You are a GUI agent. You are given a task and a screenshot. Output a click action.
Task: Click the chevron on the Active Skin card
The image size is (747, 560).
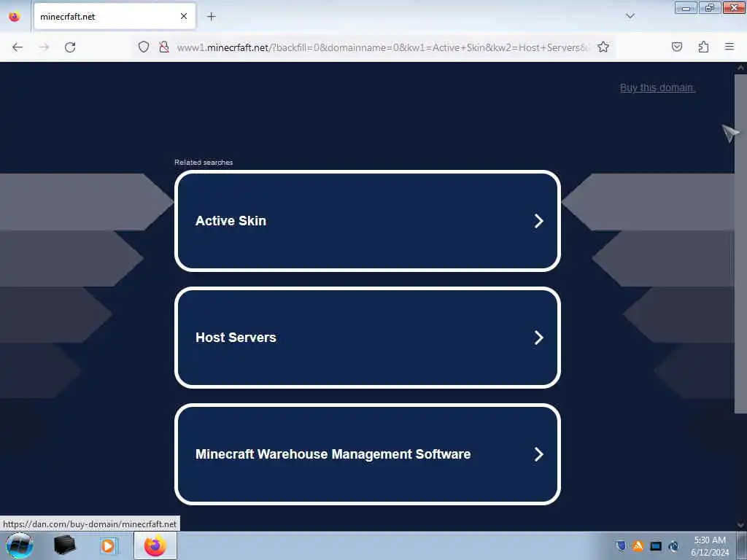[539, 221]
